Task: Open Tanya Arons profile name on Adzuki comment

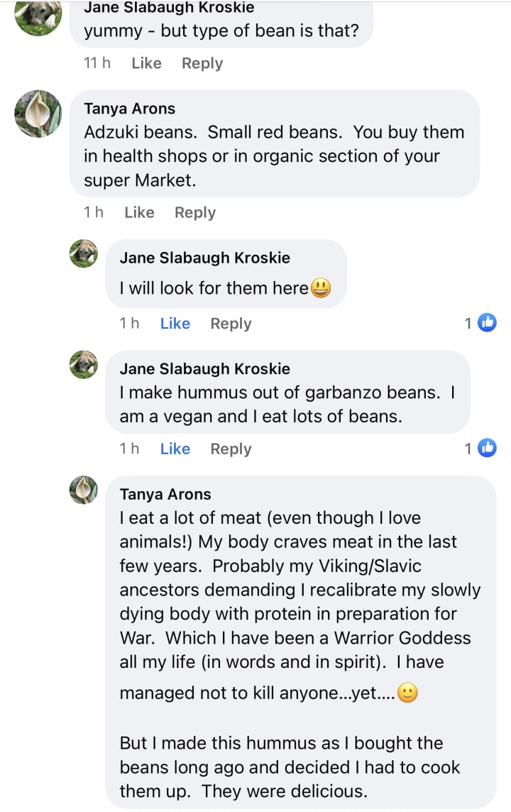Action: (x=129, y=109)
